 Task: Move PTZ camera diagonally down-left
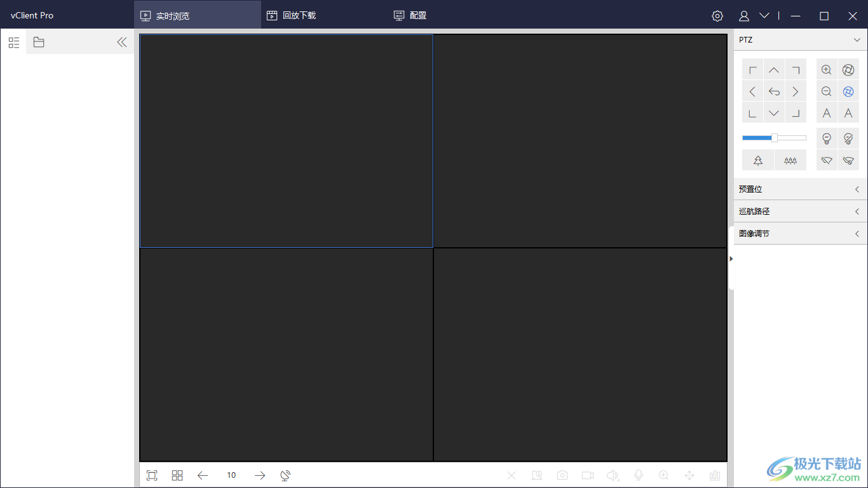[x=752, y=113]
